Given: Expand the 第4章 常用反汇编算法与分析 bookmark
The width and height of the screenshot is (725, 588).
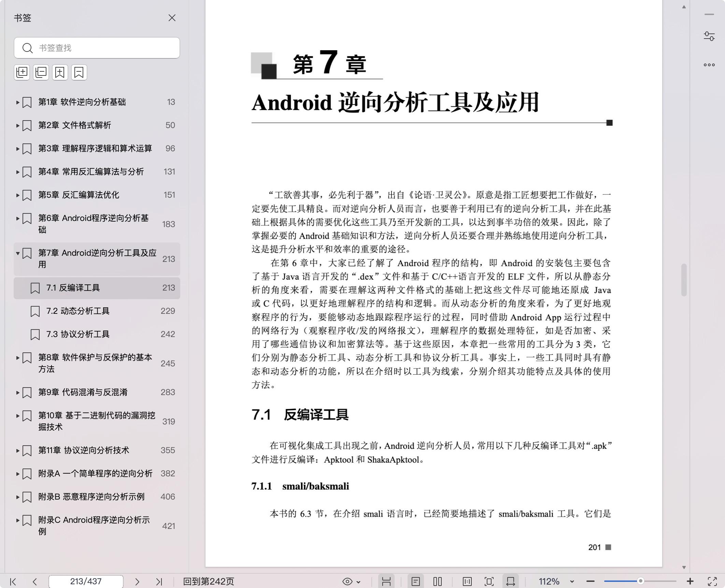Looking at the screenshot, I should click(17, 172).
